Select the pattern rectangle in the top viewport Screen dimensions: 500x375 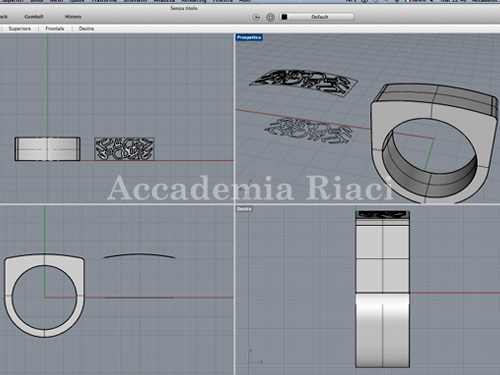(124, 149)
